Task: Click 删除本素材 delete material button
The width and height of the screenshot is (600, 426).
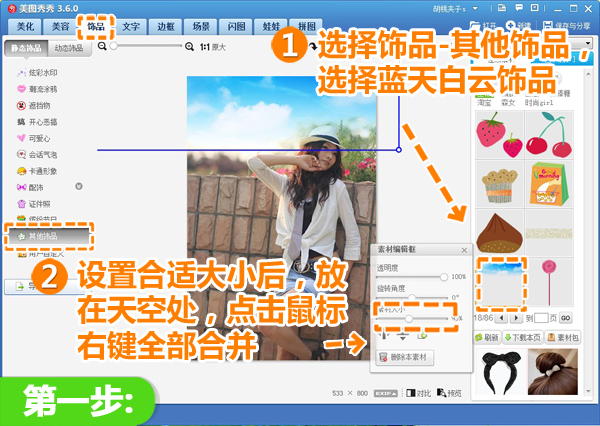Action: pyautogui.click(x=405, y=357)
